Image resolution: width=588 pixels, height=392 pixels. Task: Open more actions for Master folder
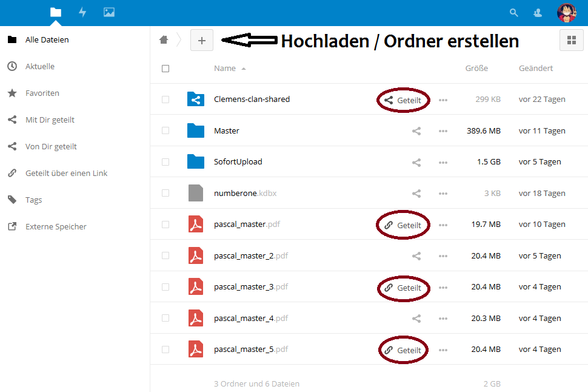[x=443, y=132]
